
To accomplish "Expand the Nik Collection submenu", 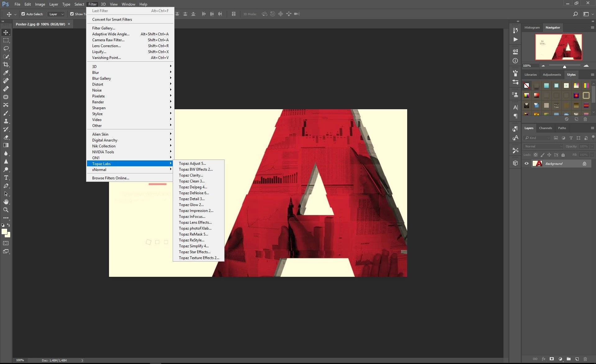I will [x=130, y=146].
